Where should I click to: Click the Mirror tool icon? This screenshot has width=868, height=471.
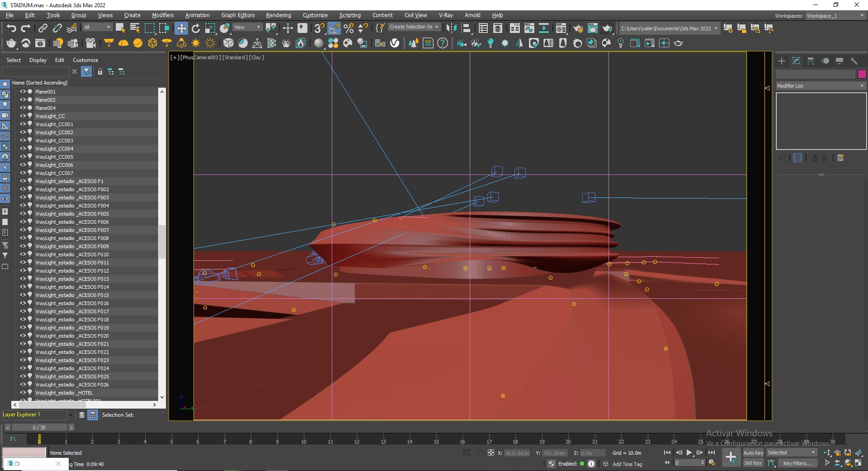tap(451, 28)
